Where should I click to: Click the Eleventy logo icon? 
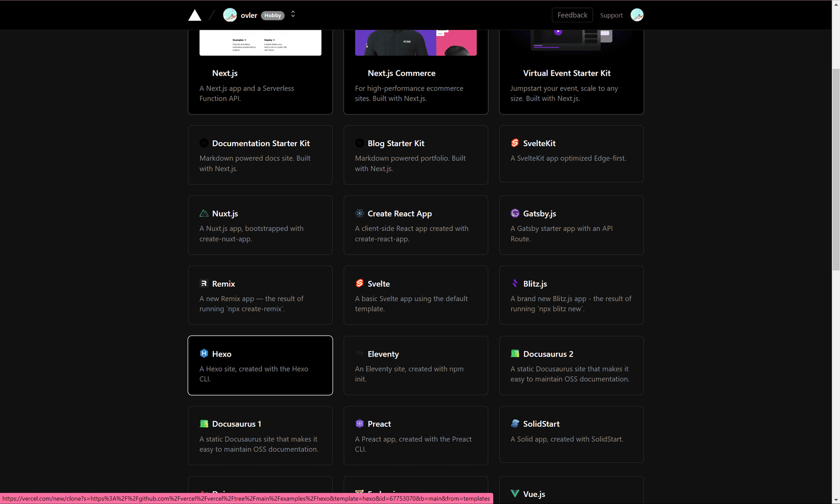[360, 353]
